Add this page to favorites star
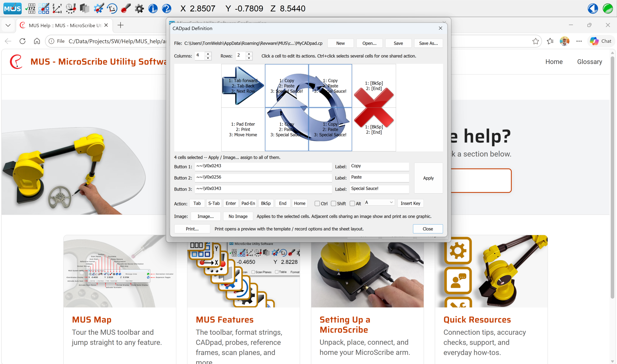Screen dimensions: 617x364 [536, 41]
